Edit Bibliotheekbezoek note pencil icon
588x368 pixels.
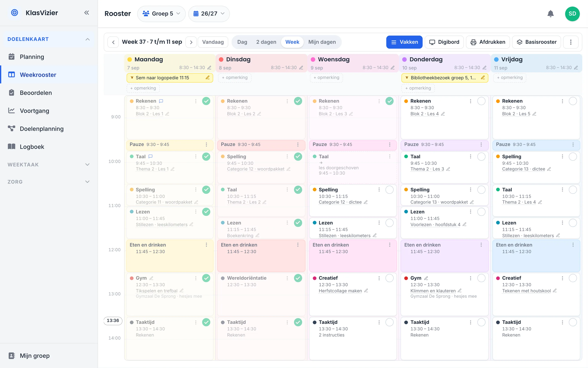point(483,78)
